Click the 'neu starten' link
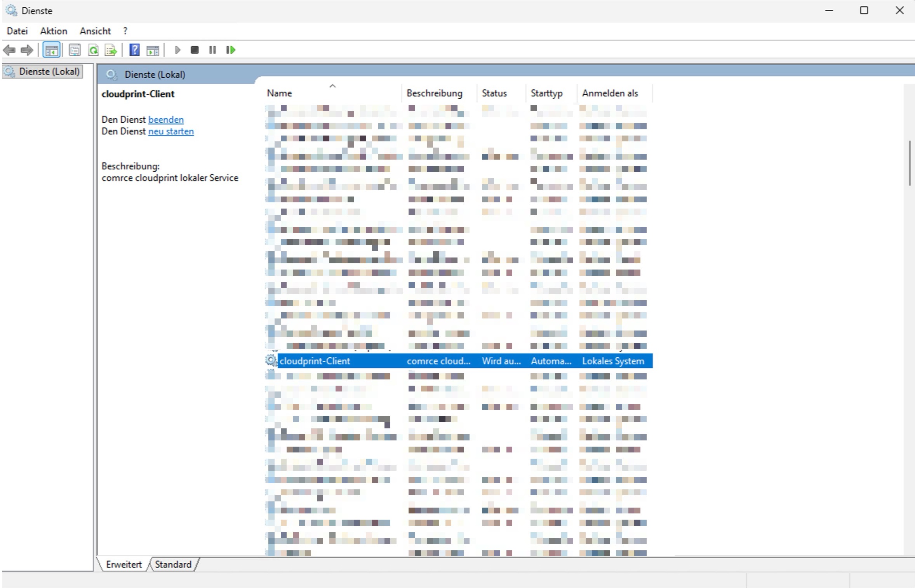 (x=171, y=132)
